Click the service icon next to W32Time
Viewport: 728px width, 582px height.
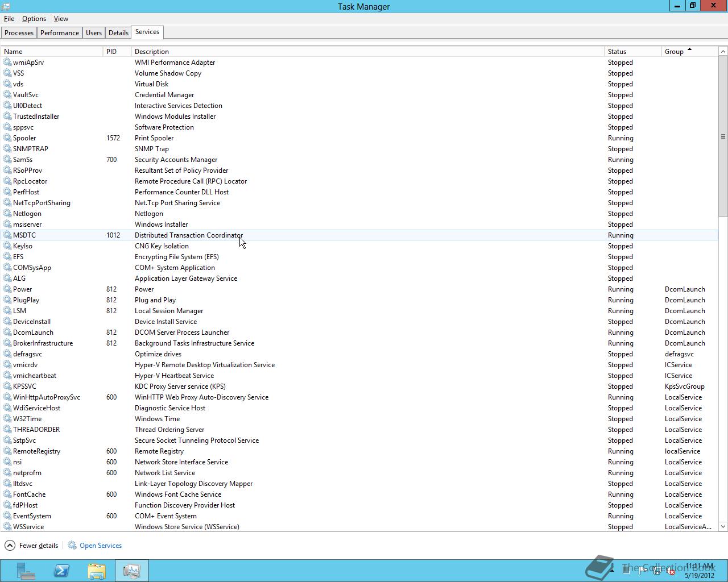[x=7, y=419]
